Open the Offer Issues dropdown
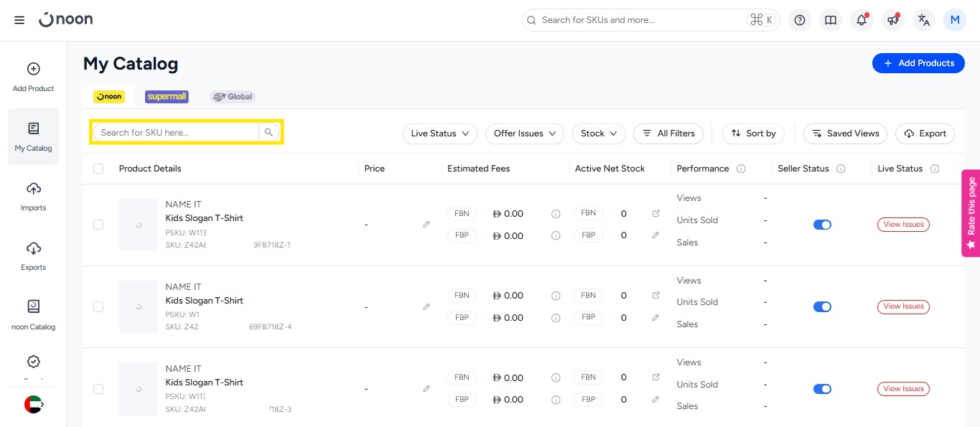 pyautogui.click(x=525, y=133)
